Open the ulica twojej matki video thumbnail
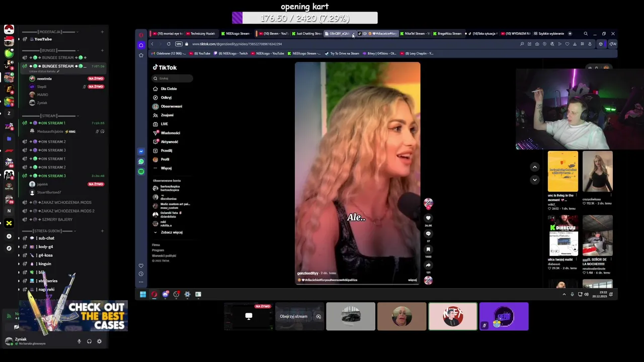Viewport: 644px width, 362px height. click(563, 235)
